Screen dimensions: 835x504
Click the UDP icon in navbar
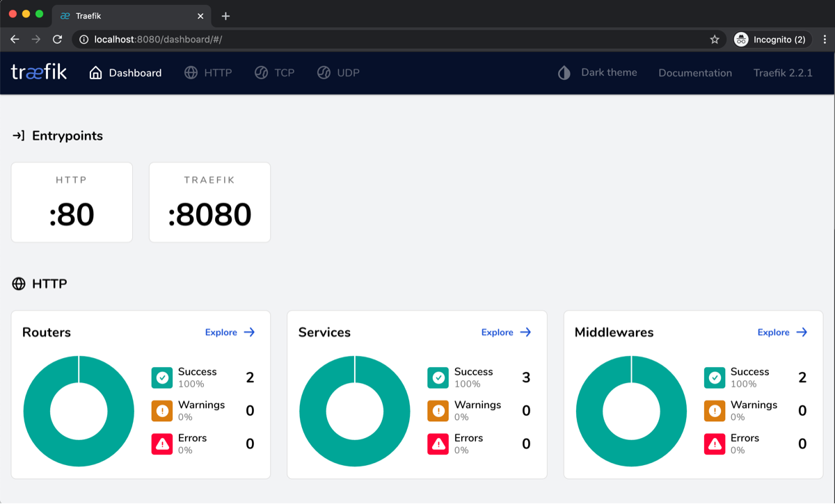[x=324, y=72]
